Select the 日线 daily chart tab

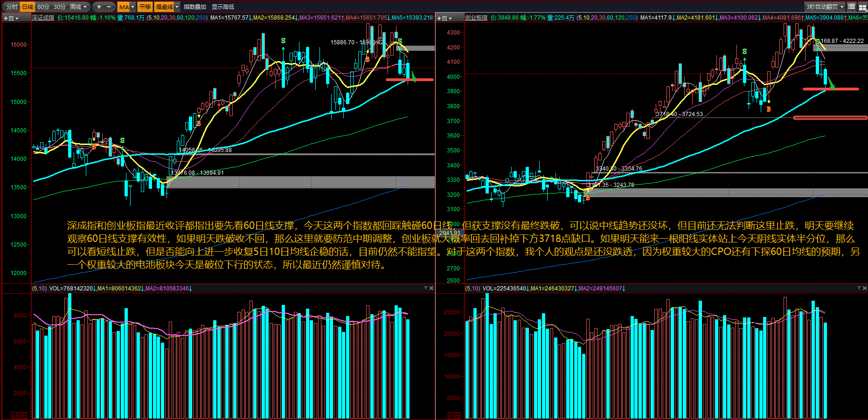pyautogui.click(x=28, y=7)
